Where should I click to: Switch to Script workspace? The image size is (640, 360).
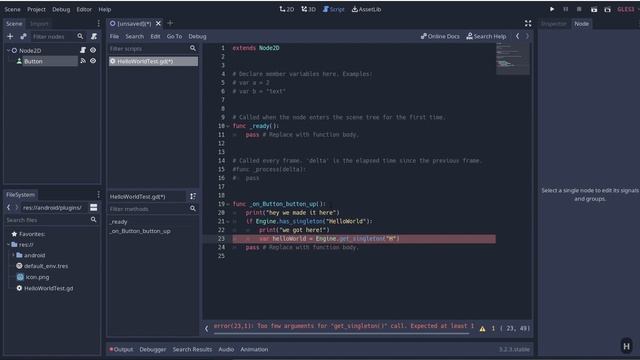[x=333, y=9]
